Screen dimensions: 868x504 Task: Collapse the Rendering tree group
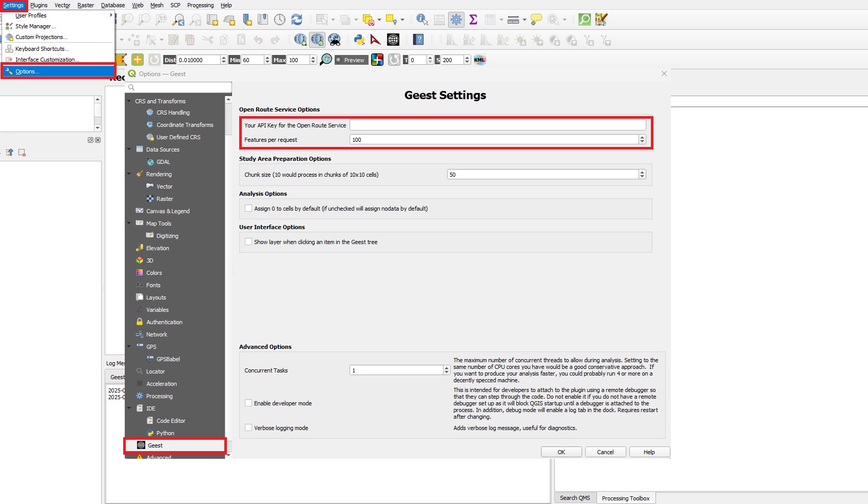point(129,174)
